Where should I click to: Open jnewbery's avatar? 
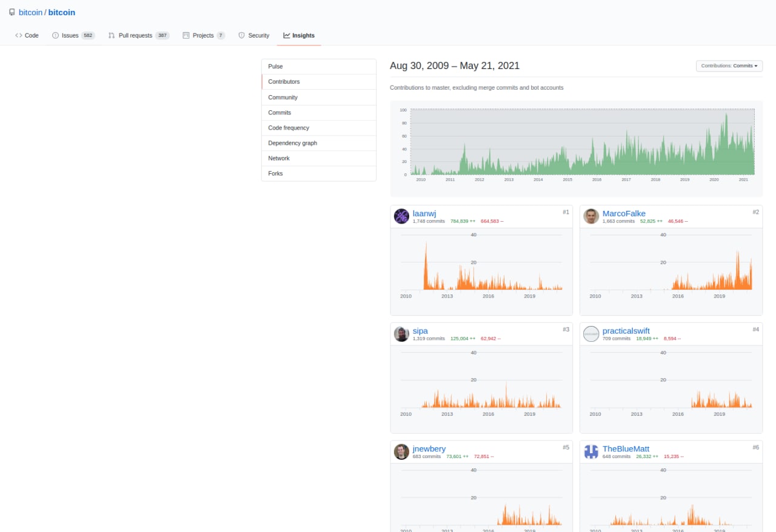pos(401,451)
